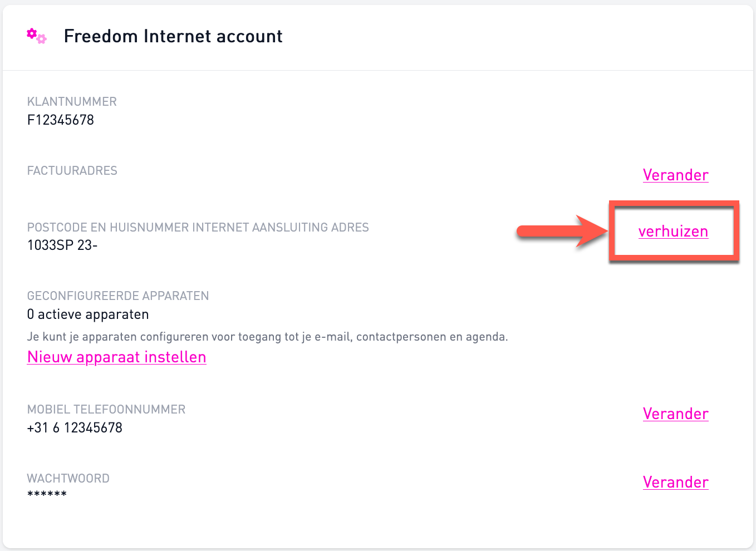This screenshot has width=756, height=551.
Task: Click the Freedom Internet account heading
Action: click(x=173, y=36)
